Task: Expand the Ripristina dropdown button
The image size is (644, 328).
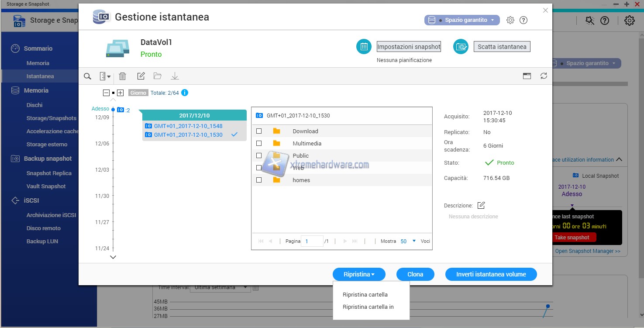Action: (359, 274)
